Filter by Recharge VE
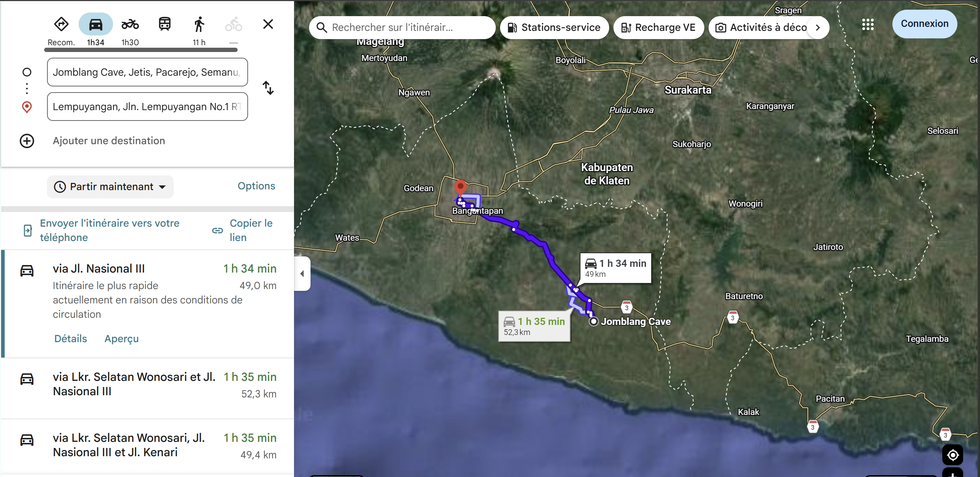The height and width of the screenshot is (477, 980). (x=658, y=27)
